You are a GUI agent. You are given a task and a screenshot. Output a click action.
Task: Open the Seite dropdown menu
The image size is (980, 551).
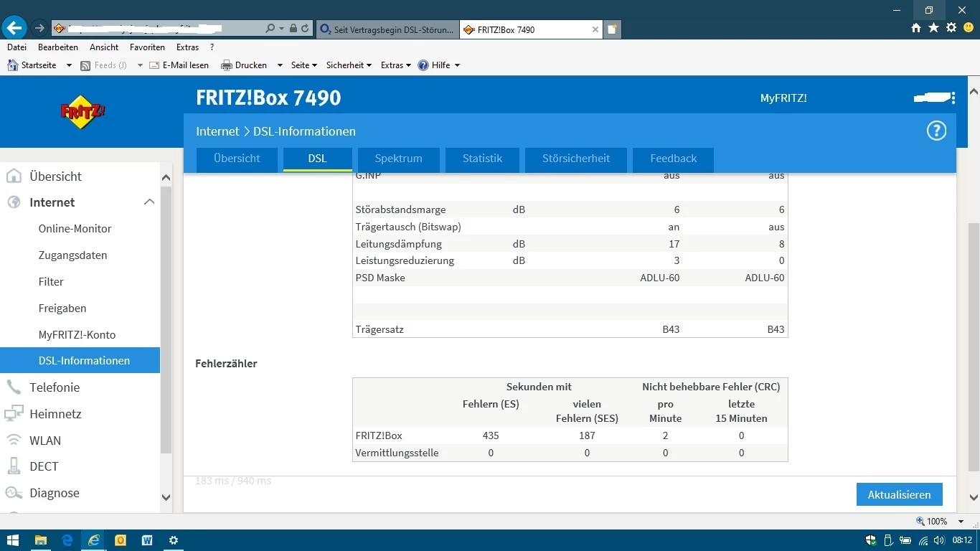point(304,65)
